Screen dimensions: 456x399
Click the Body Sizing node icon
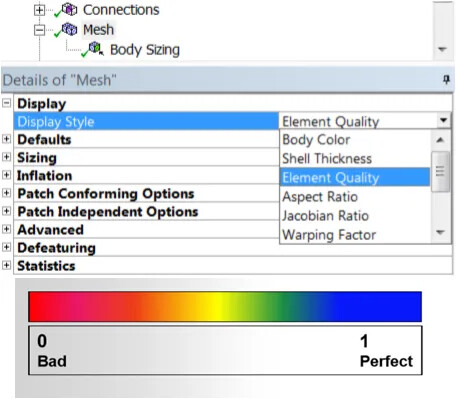coord(96,49)
